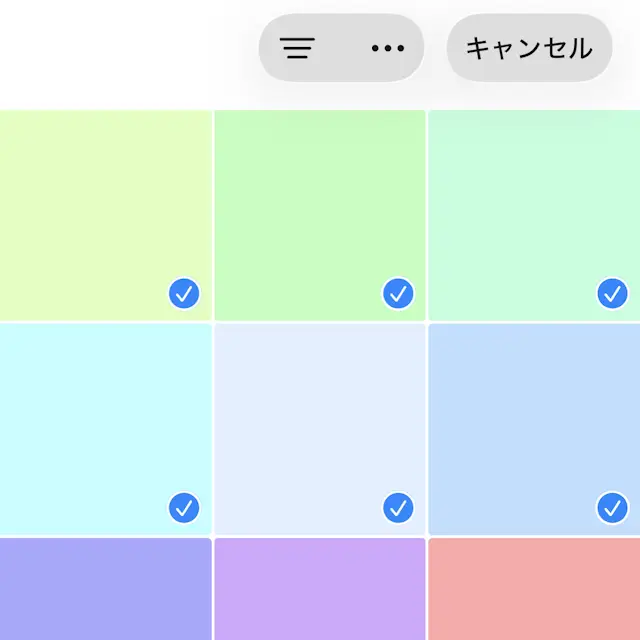
Task: Tap the キャンセル button
Action: tap(529, 48)
